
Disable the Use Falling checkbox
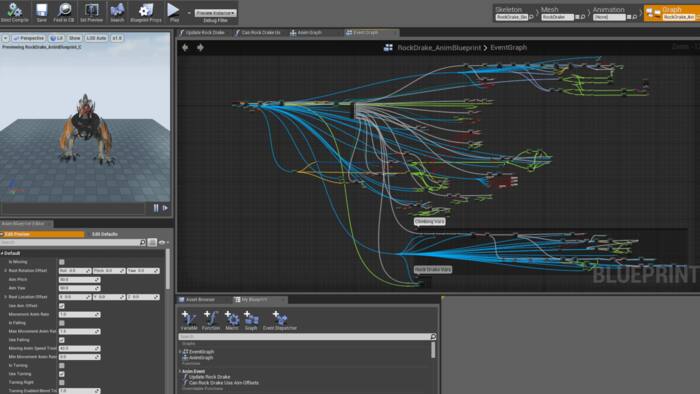tap(62, 340)
